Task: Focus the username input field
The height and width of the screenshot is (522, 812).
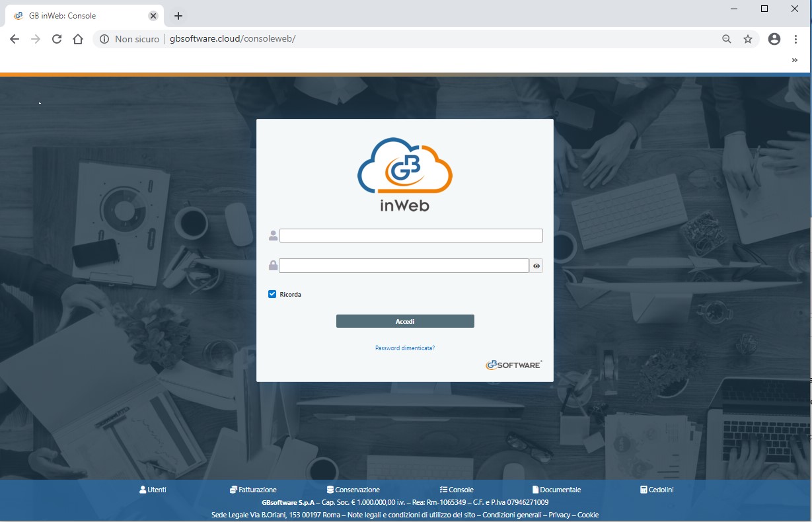Action: tap(411, 235)
